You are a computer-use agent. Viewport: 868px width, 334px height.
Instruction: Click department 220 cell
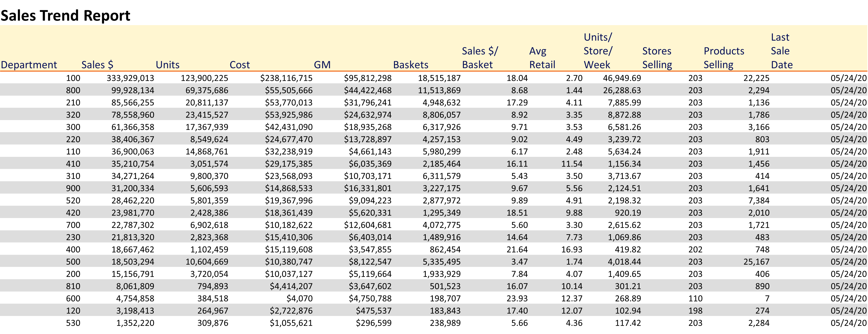pyautogui.click(x=73, y=139)
